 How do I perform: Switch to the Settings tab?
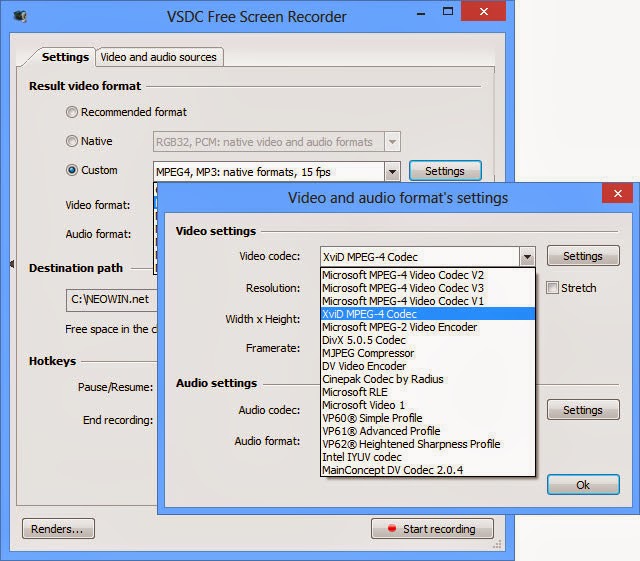tap(65, 57)
